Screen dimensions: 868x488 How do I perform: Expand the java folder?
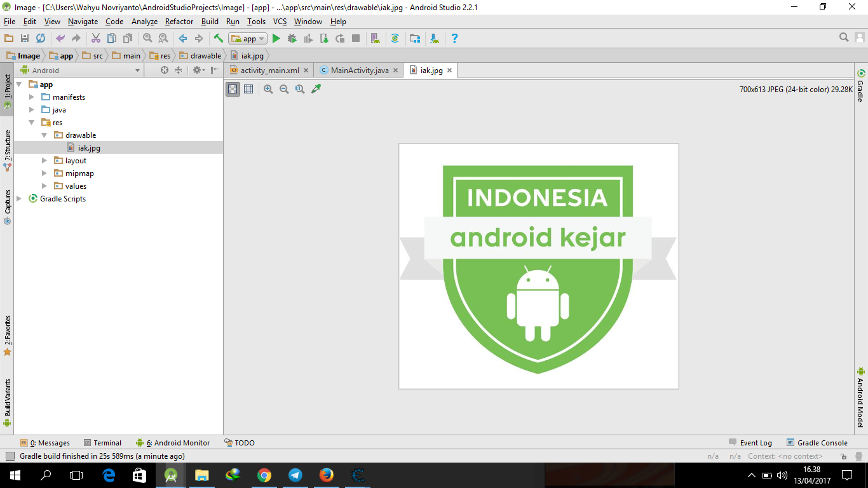32,109
